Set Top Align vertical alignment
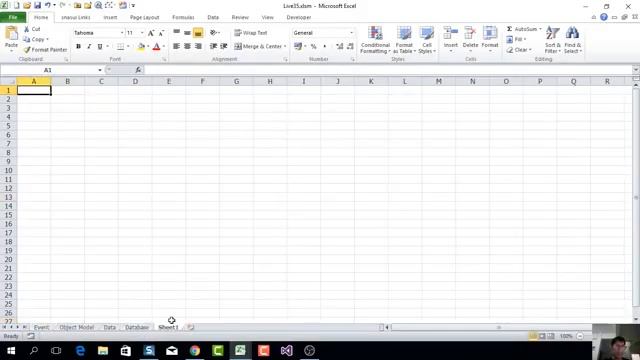This screenshot has height=360, width=640. coord(176,32)
